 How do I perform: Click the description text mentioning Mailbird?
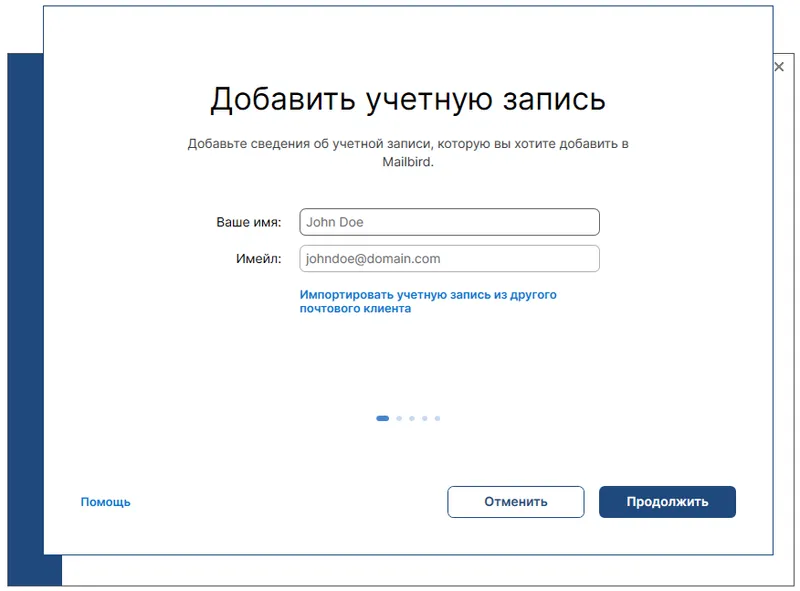tap(408, 153)
